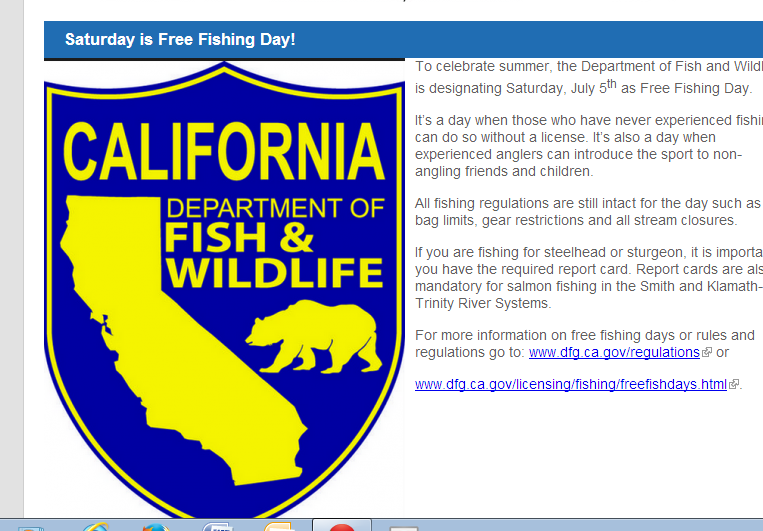Click the yellow California state silhouette
Screen dimensions: 763x531
(x=150, y=300)
